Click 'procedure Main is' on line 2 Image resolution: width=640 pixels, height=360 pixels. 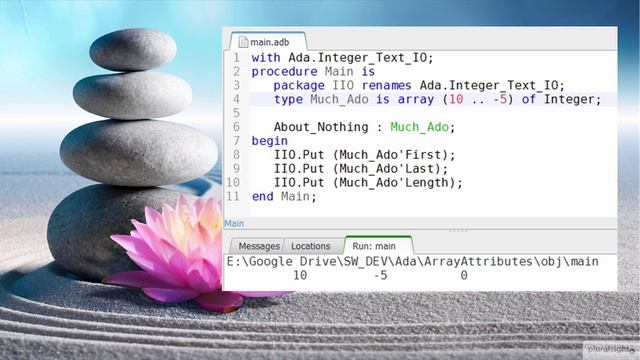pyautogui.click(x=313, y=71)
